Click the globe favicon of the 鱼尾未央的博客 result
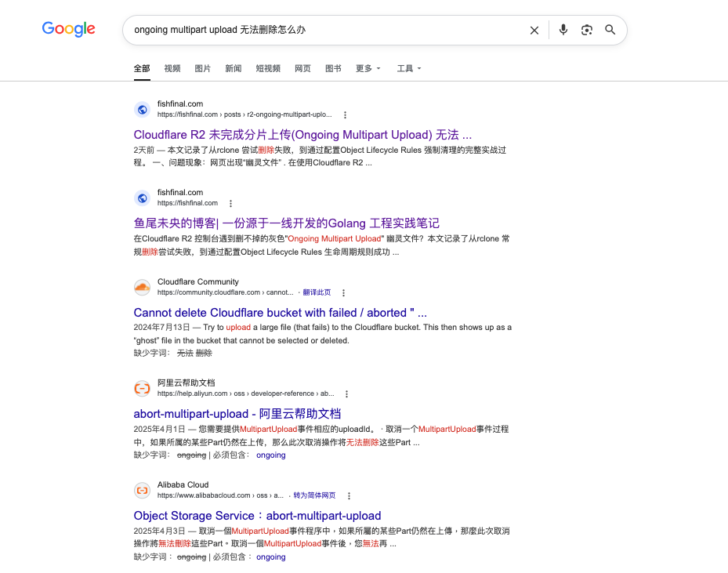Screen dimensions: 728x573 pyautogui.click(x=142, y=198)
